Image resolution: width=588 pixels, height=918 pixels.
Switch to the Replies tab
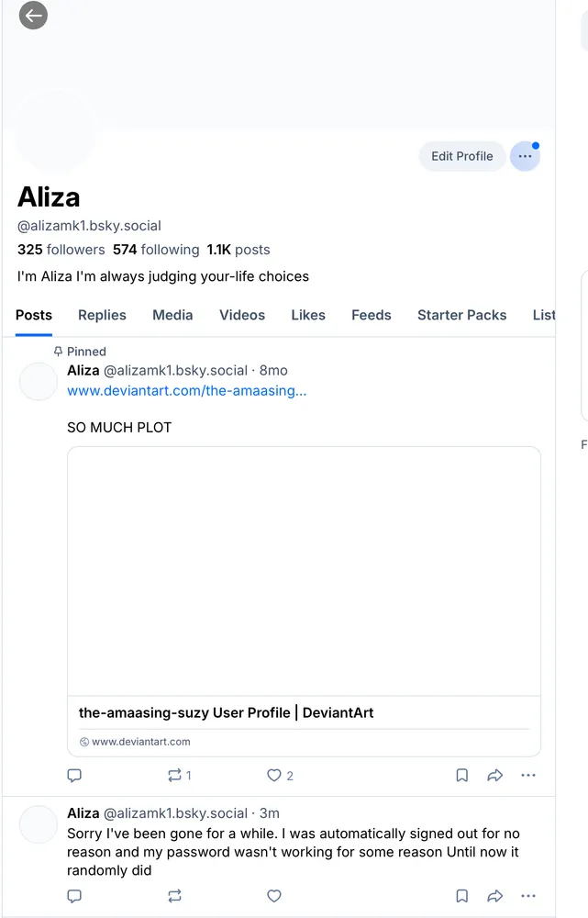coord(102,315)
